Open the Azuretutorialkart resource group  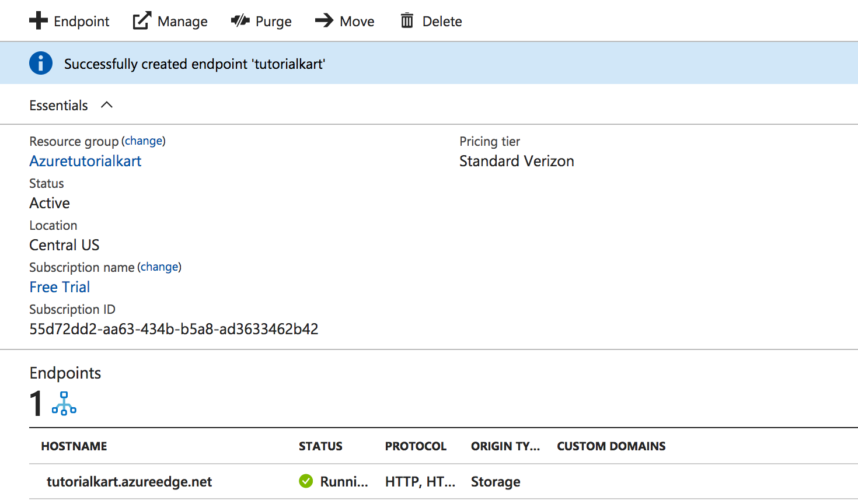point(85,161)
